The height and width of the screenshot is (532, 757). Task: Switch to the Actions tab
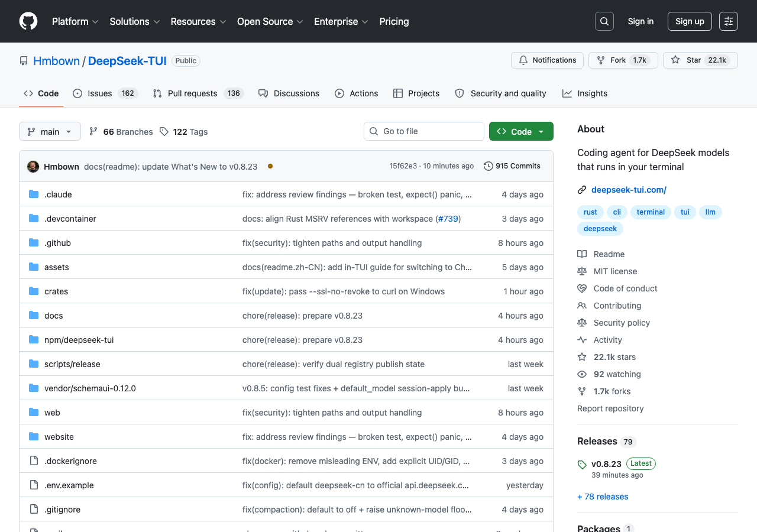(356, 93)
